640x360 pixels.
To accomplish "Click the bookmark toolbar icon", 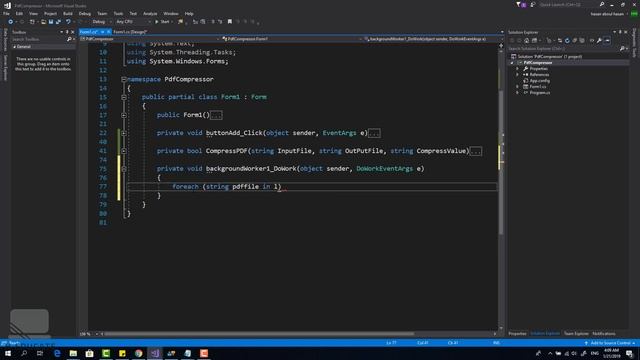I will click(230, 22).
